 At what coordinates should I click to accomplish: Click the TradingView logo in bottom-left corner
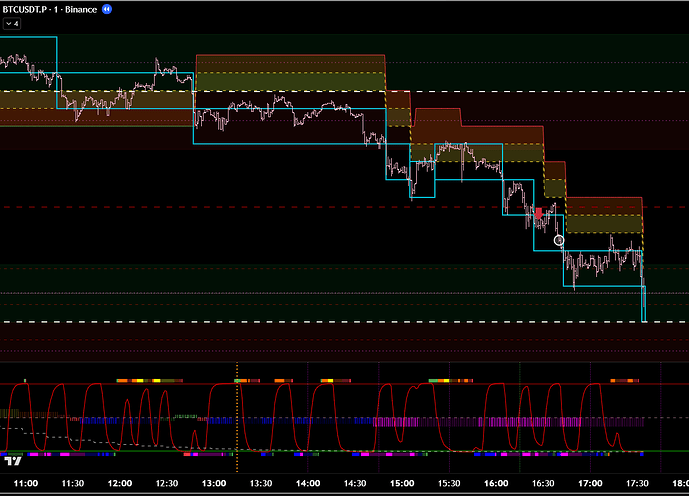(14, 461)
